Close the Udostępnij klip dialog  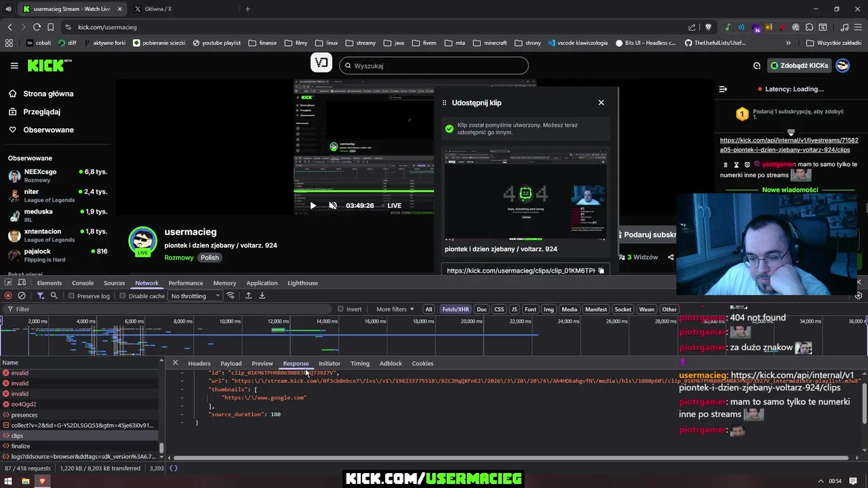(601, 102)
